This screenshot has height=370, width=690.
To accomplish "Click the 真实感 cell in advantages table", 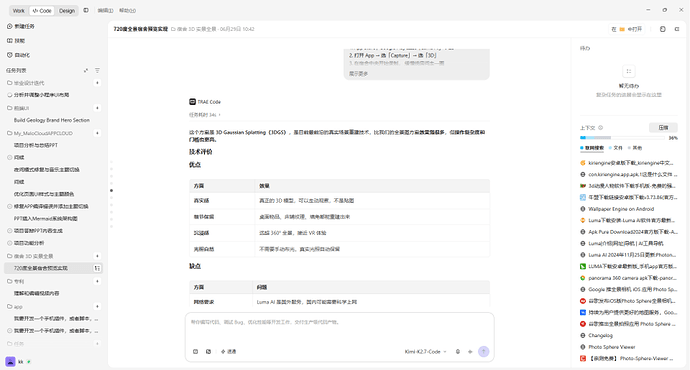I will click(222, 201).
